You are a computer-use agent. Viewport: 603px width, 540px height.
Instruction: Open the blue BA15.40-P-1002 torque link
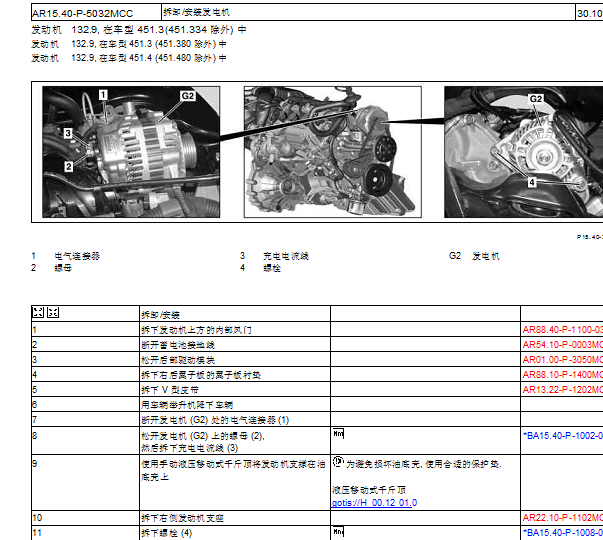pyautogui.click(x=563, y=435)
